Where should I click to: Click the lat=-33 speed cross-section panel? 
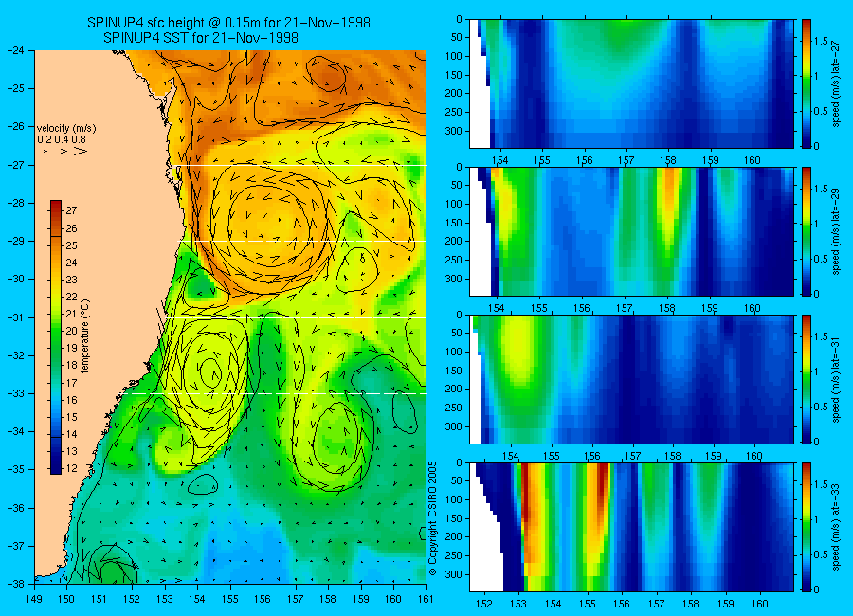(631, 527)
